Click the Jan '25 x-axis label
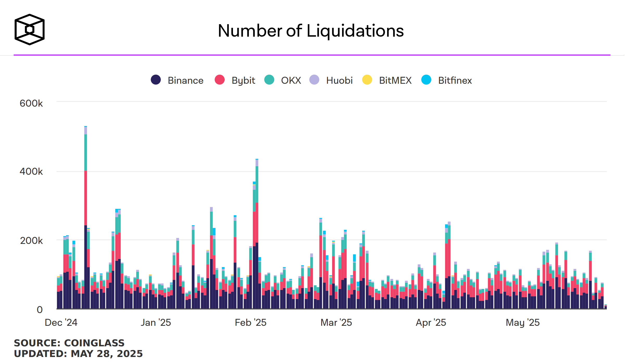 point(156,323)
